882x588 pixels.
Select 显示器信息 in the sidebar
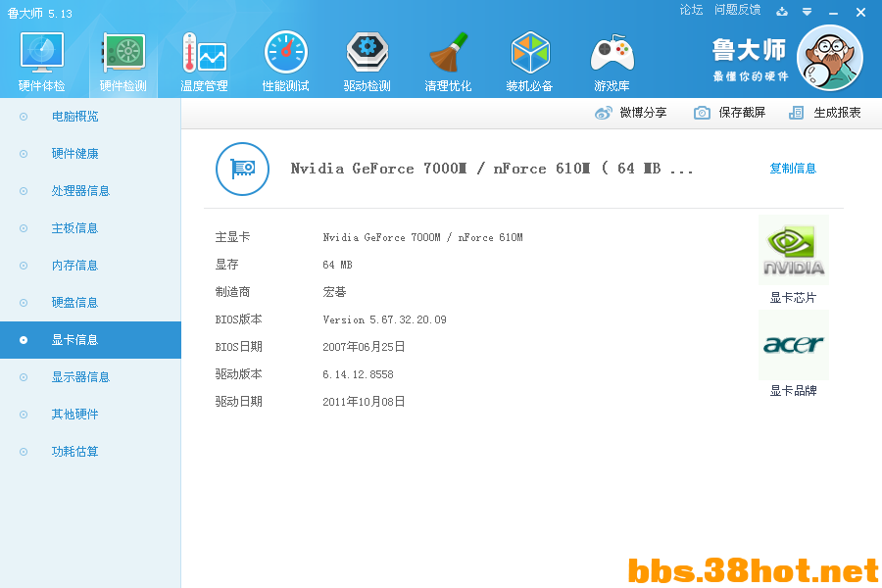90,377
